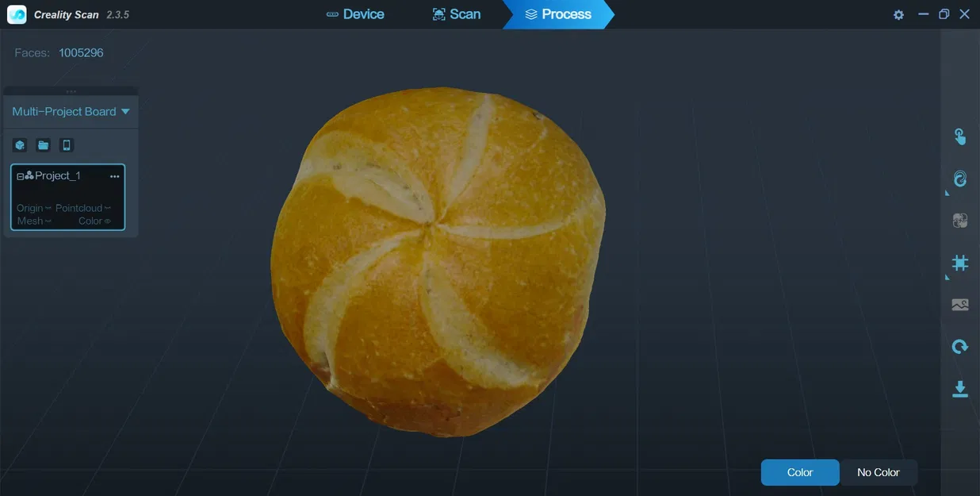Click the greyed-out fusion icon in right sidebar
980x496 pixels.
[959, 221]
